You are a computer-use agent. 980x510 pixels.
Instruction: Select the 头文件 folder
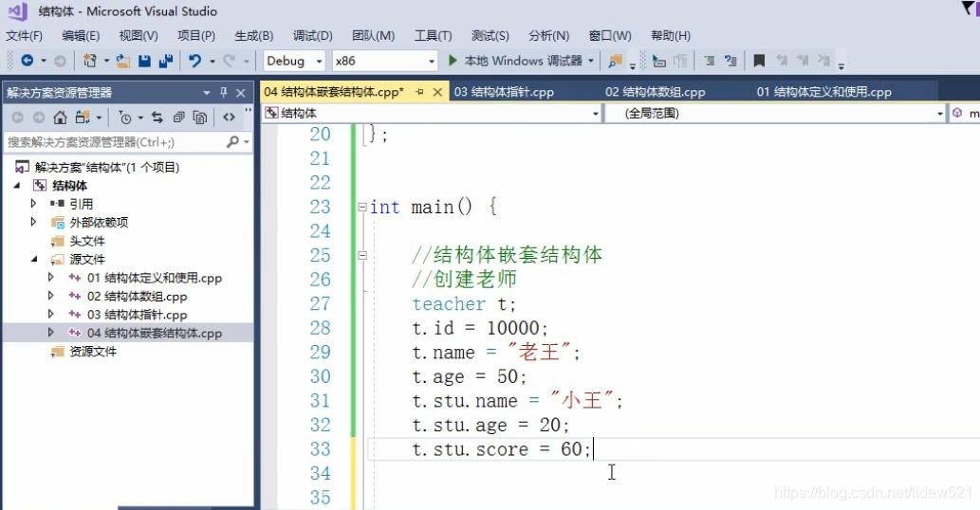pyautogui.click(x=87, y=241)
